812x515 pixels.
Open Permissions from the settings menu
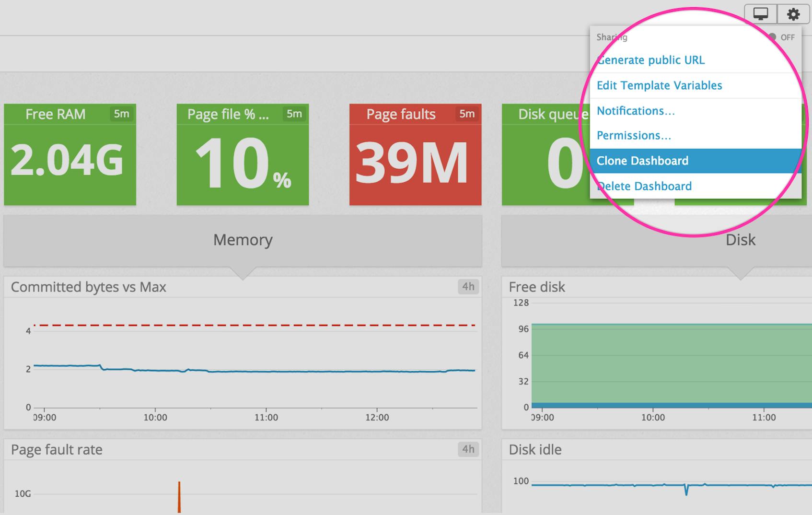634,135
